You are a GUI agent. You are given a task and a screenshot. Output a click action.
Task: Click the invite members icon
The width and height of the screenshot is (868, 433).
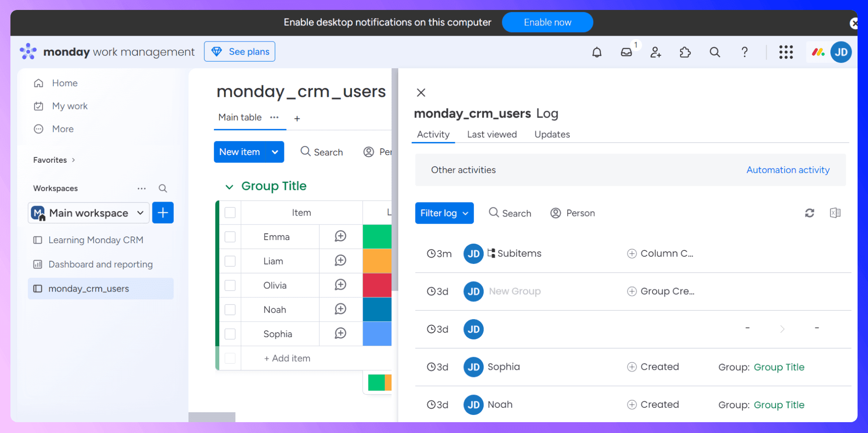656,52
